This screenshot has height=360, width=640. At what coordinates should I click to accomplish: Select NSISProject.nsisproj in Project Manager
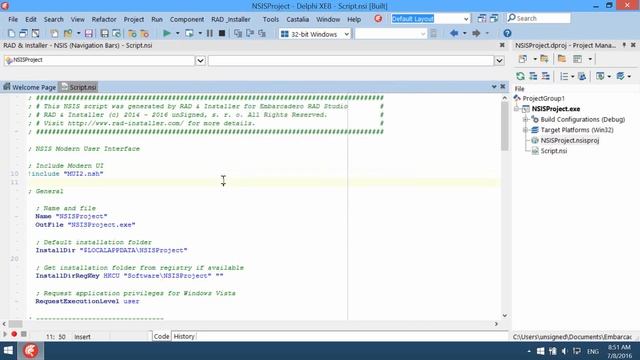pyautogui.click(x=569, y=140)
